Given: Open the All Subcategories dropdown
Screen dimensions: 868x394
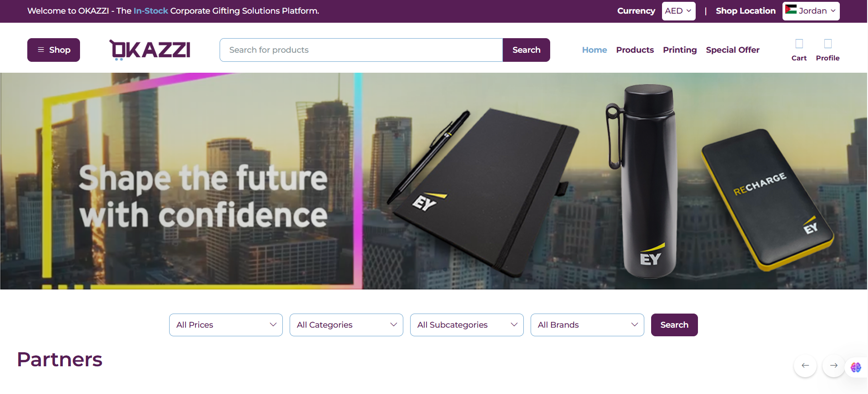Looking at the screenshot, I should (467, 325).
